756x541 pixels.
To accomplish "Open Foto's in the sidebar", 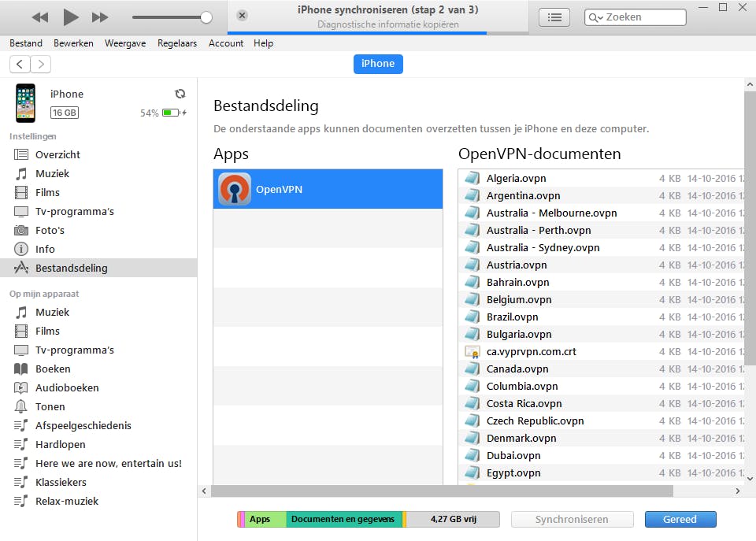I will (x=98, y=231).
